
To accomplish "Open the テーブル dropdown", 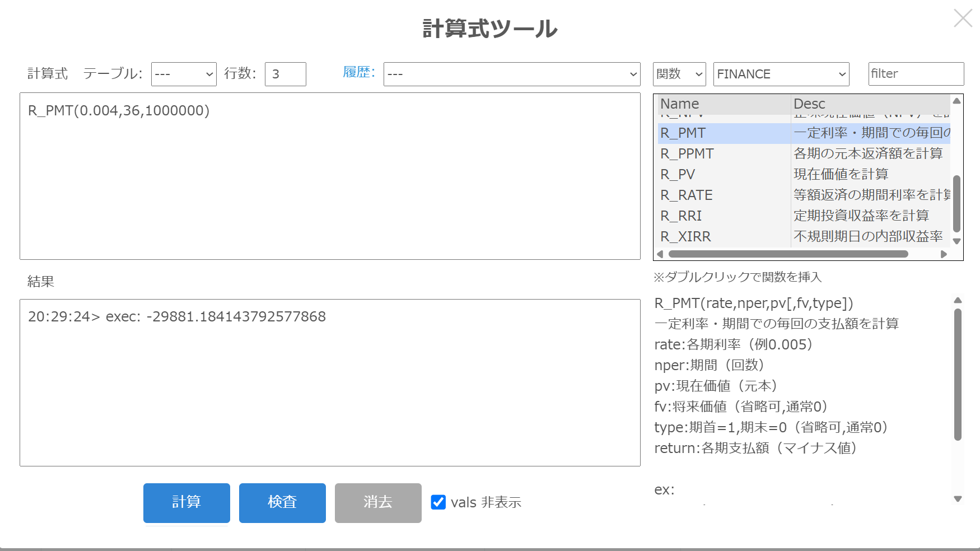I will 184,74.
